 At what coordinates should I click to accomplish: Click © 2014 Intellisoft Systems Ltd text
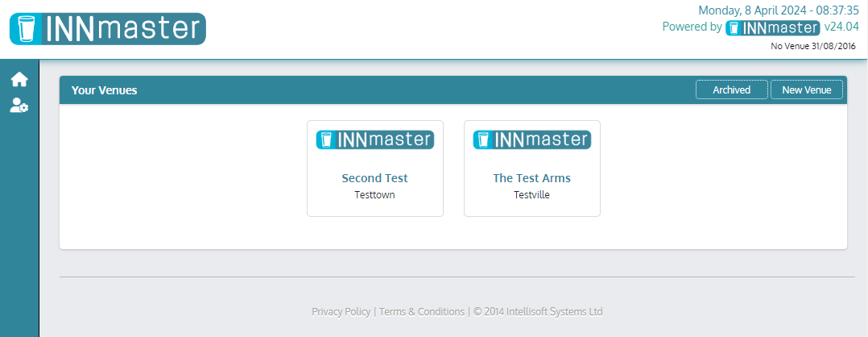[538, 311]
